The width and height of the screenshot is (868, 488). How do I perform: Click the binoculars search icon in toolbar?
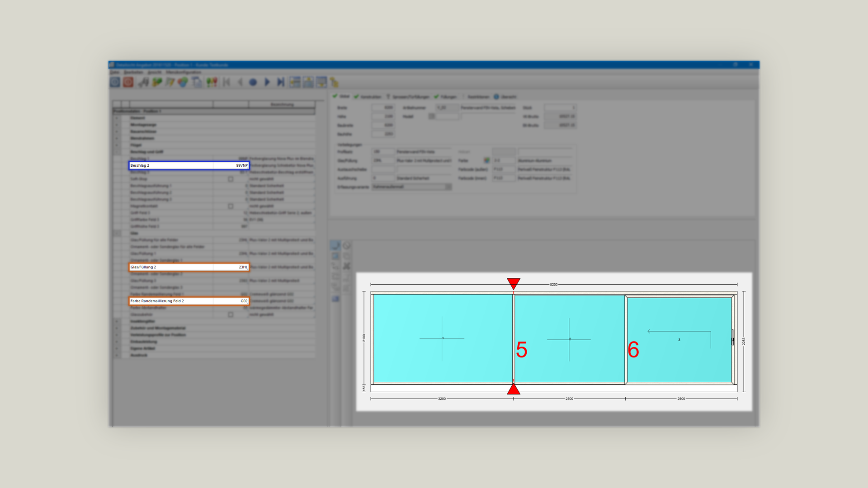[143, 82]
